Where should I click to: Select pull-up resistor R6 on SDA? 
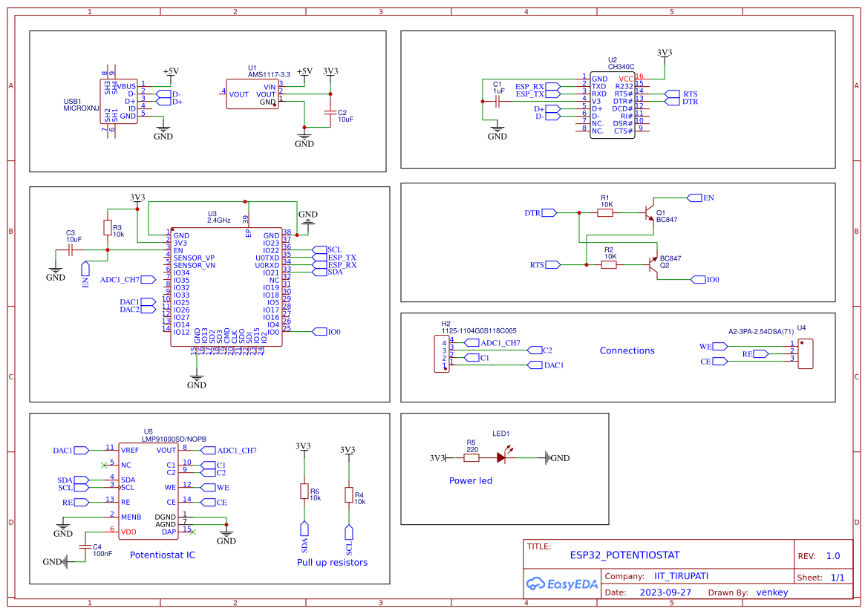(x=304, y=491)
